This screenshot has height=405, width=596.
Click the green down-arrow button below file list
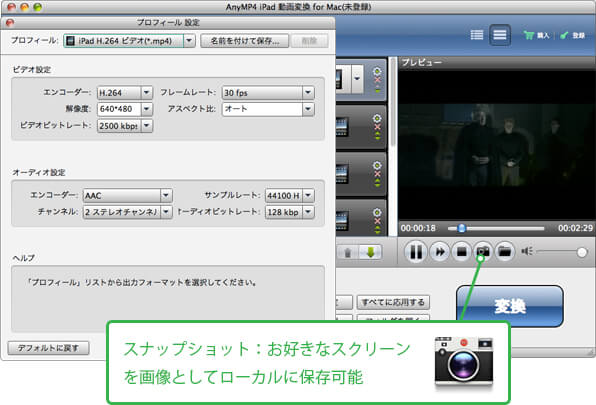tap(370, 253)
